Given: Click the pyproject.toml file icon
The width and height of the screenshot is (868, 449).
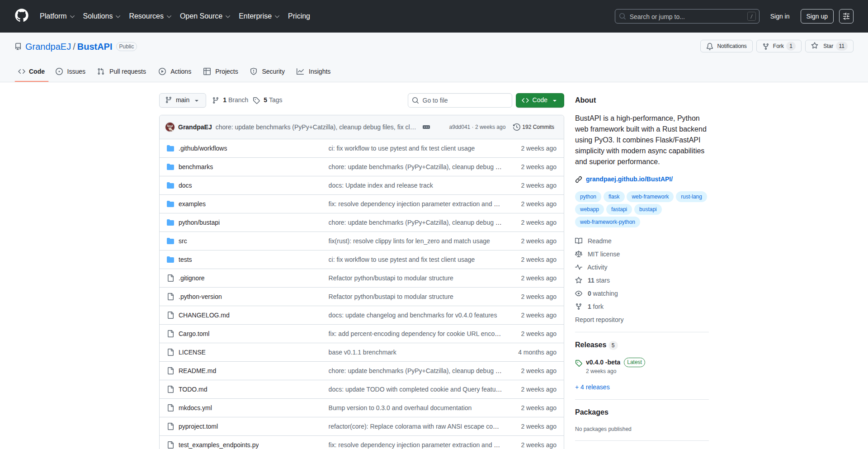Looking at the screenshot, I should tap(170, 426).
